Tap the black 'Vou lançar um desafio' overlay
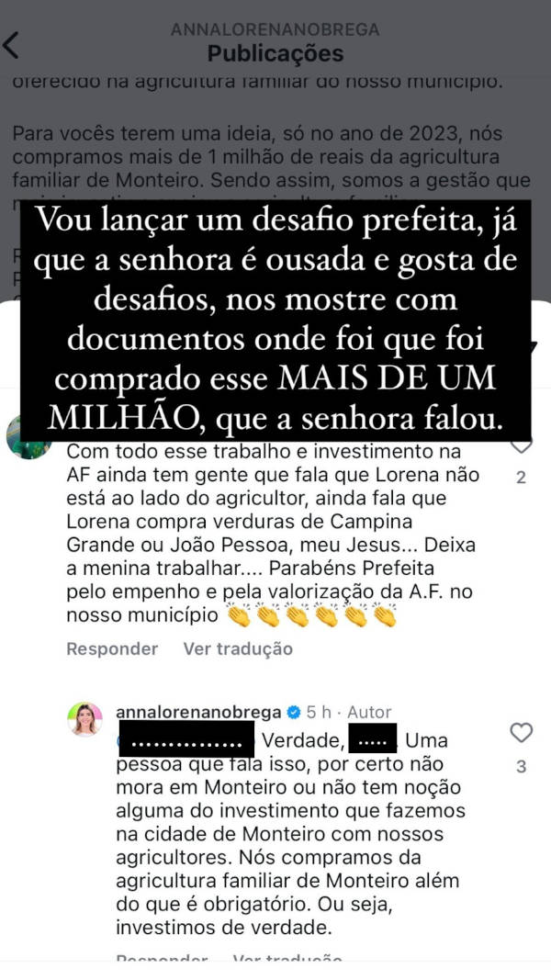Screen dimensions: 551x980 (x=275, y=320)
